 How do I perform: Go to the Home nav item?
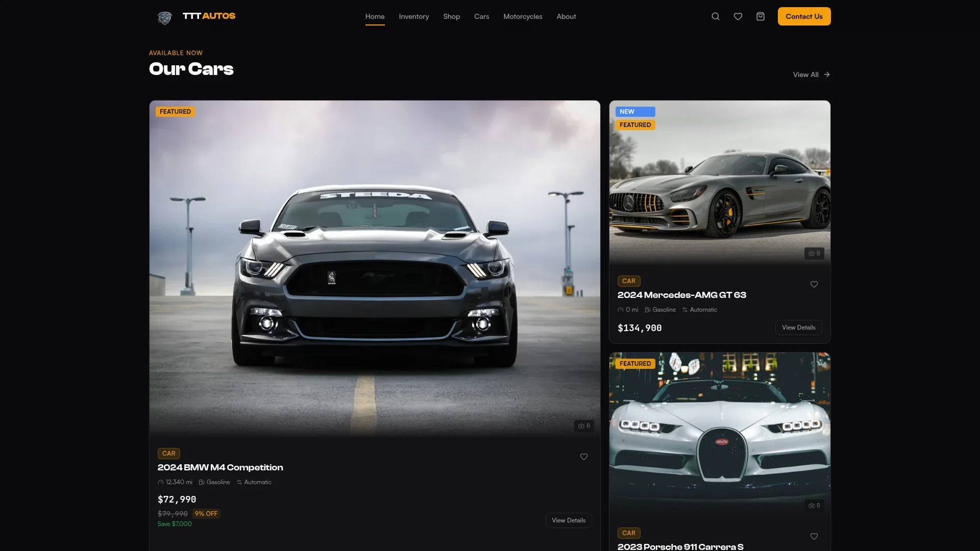click(375, 16)
